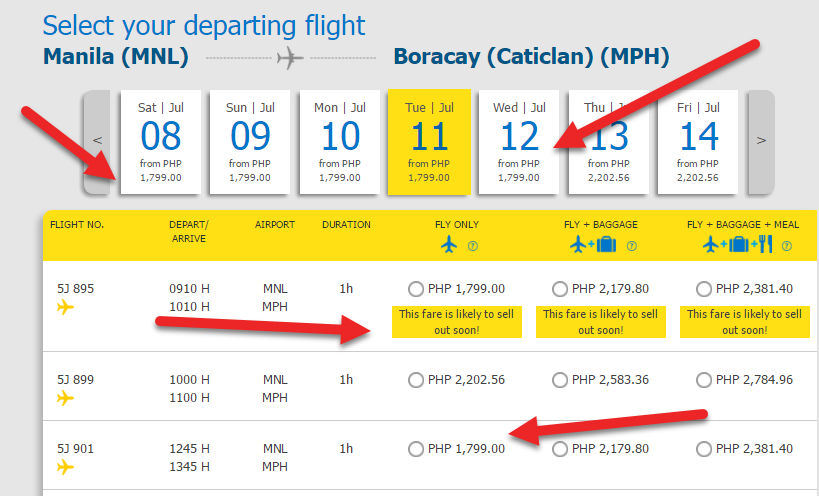819x496 pixels.
Task: Click the highlighted Tue Jul 11 date
Action: click(x=429, y=141)
